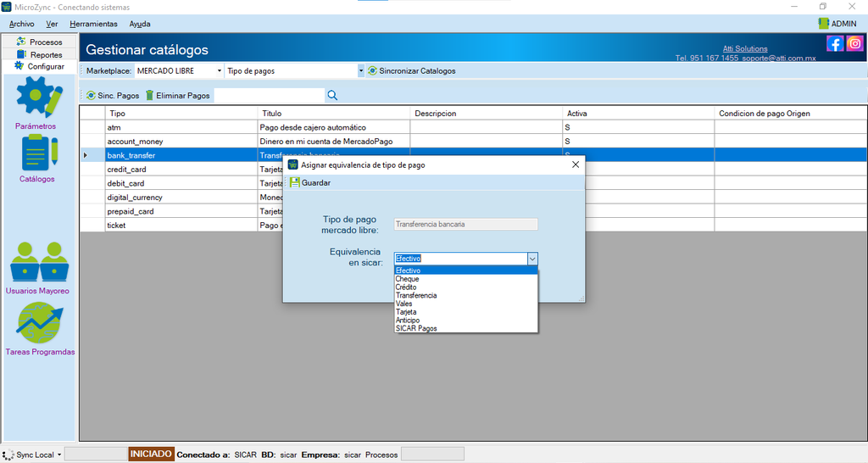Select the digital_currency row cell
868x463 pixels.
(181, 198)
